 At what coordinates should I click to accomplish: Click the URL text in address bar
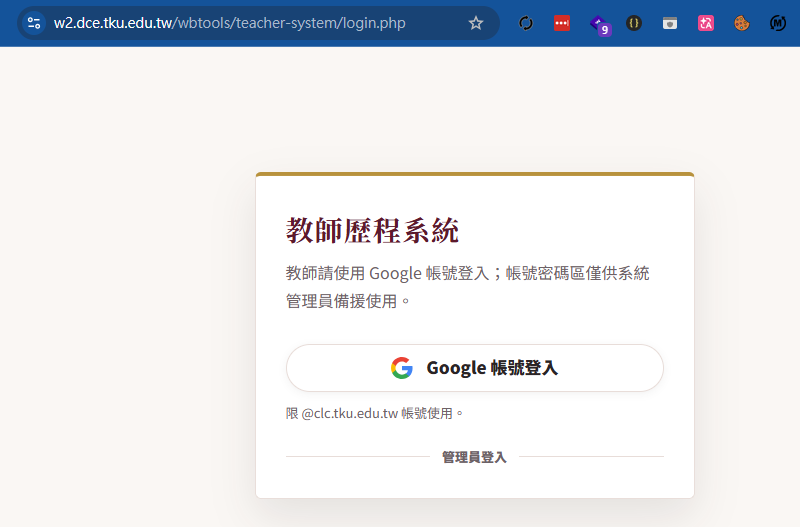(x=230, y=23)
